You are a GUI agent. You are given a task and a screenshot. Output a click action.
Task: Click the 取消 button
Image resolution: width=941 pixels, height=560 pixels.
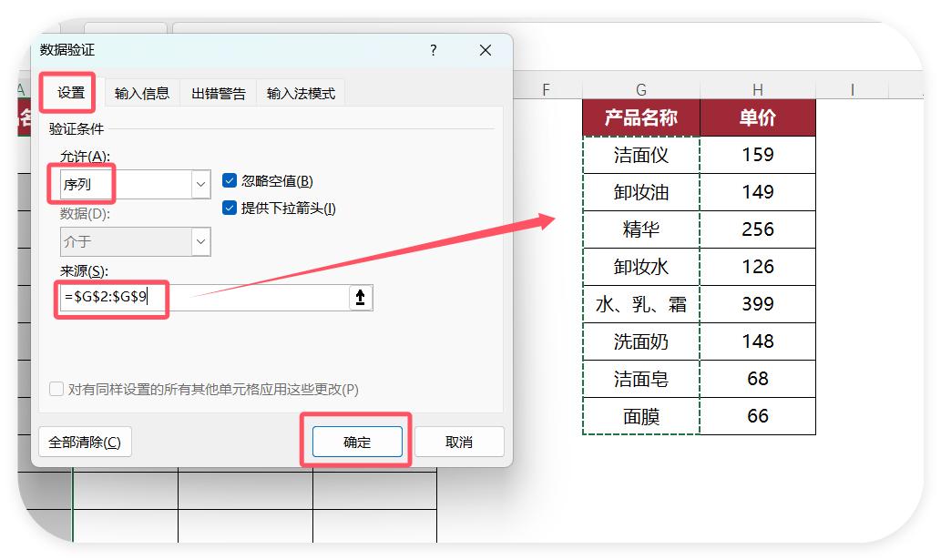459,442
